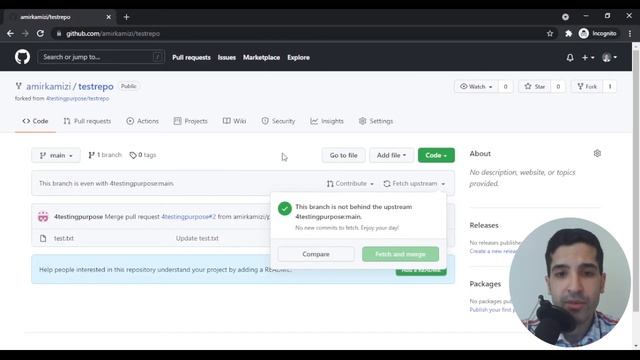Close the amirkamizi/testrepo browser tab

pos(109,17)
